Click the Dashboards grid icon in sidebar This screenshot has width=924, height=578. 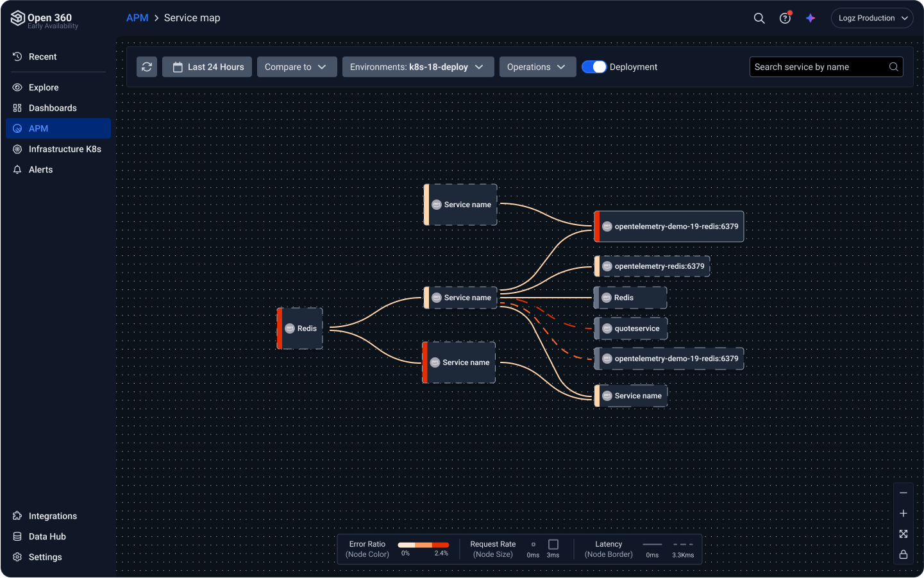pyautogui.click(x=17, y=108)
